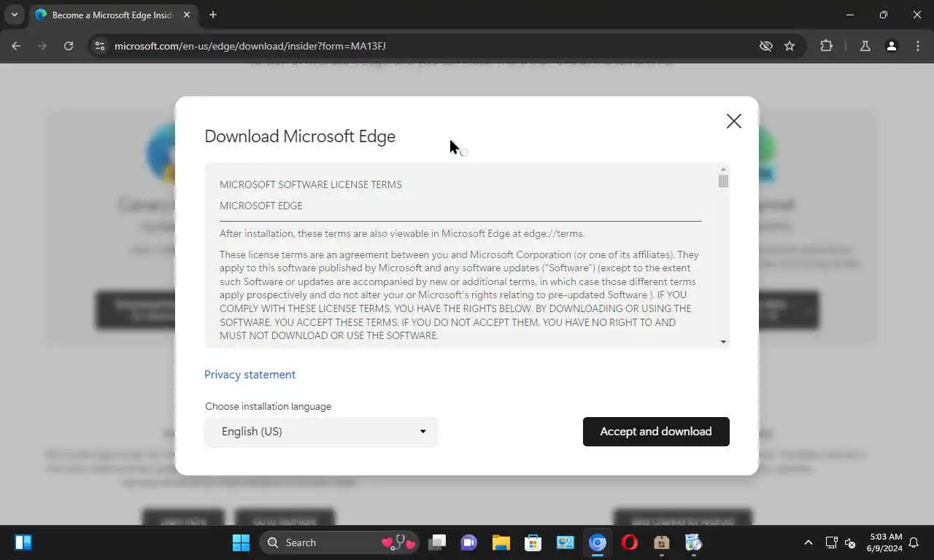Open the notifications bell icon
The height and width of the screenshot is (560, 934).
point(914,542)
